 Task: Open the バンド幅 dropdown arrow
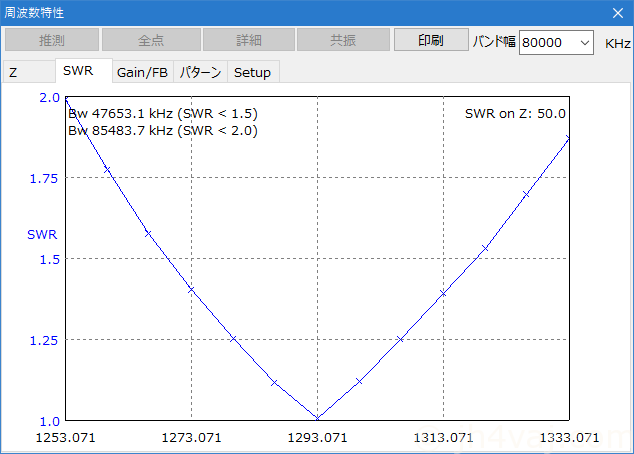click(585, 42)
